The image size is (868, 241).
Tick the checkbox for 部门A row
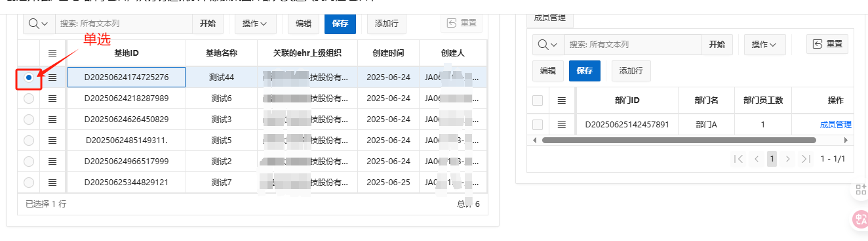538,125
